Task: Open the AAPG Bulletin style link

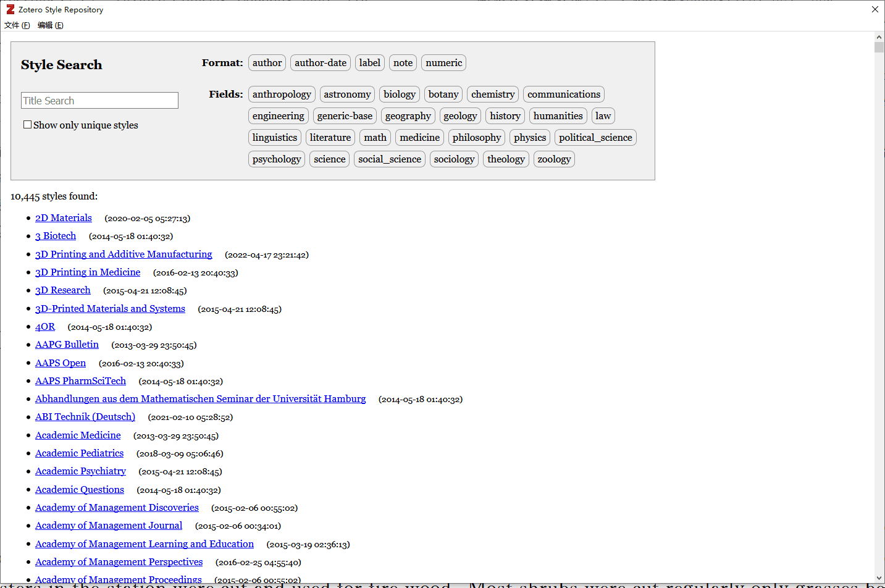Action: tap(67, 345)
